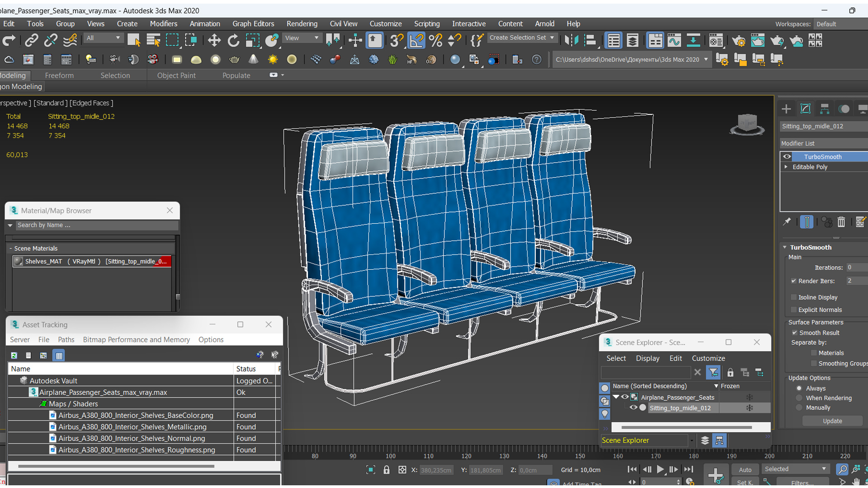This screenshot has width=868, height=488.
Task: Click the Modifier List field
Action: (x=823, y=143)
